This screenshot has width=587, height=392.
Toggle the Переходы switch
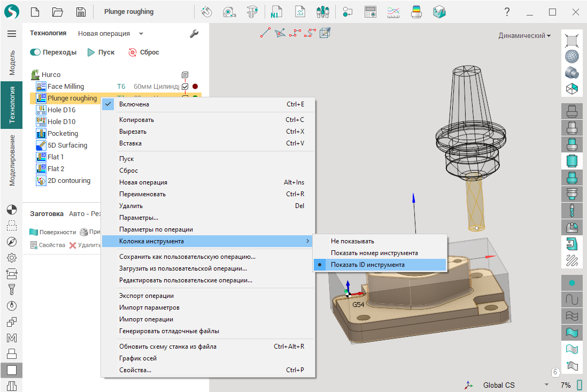click(x=36, y=52)
